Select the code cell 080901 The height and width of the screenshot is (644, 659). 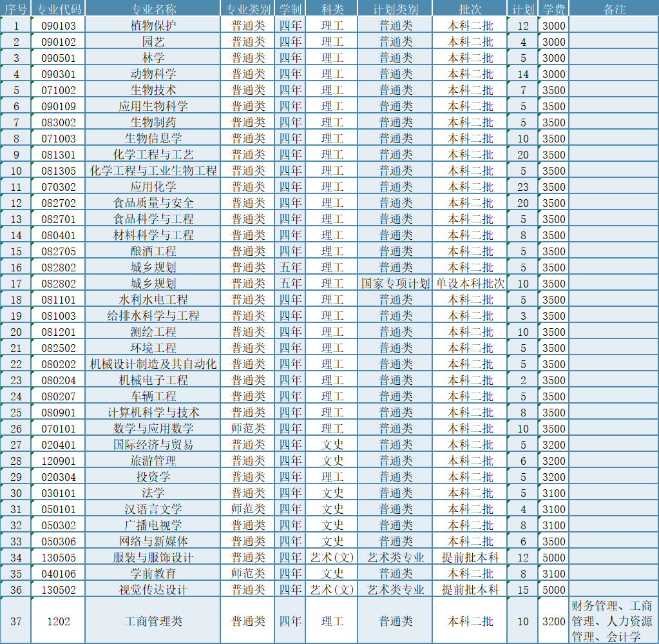pyautogui.click(x=58, y=412)
